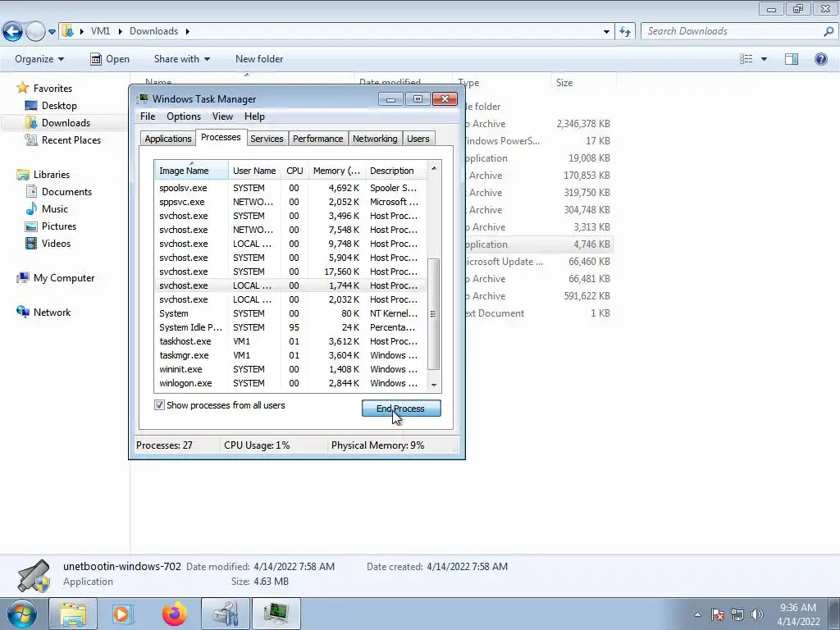Select the taskhost.exe process

tap(290, 341)
